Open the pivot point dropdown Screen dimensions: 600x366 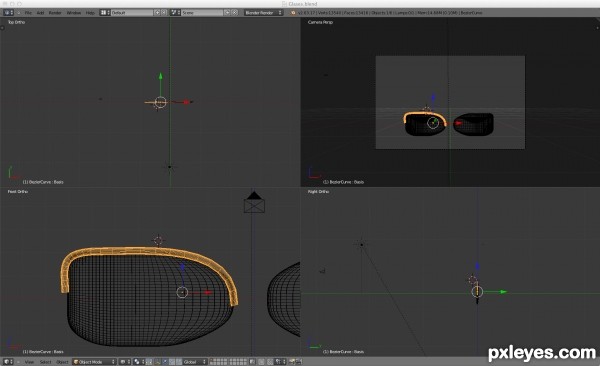(x=138, y=362)
